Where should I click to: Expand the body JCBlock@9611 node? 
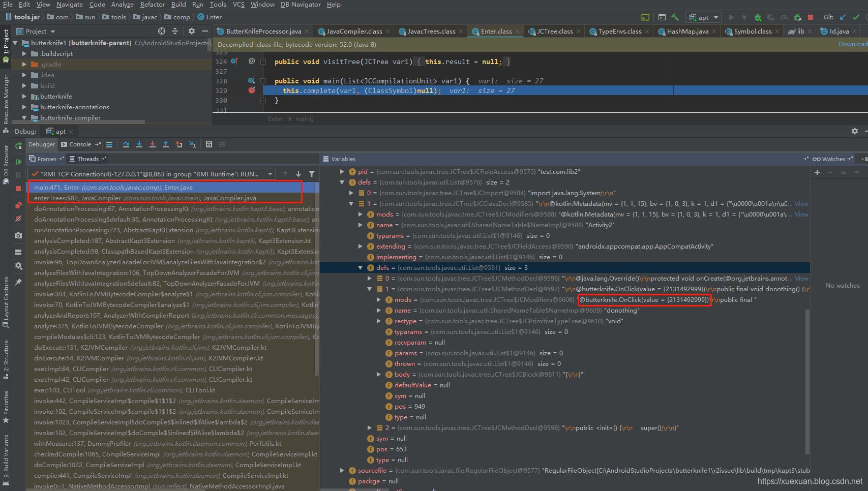coord(379,374)
